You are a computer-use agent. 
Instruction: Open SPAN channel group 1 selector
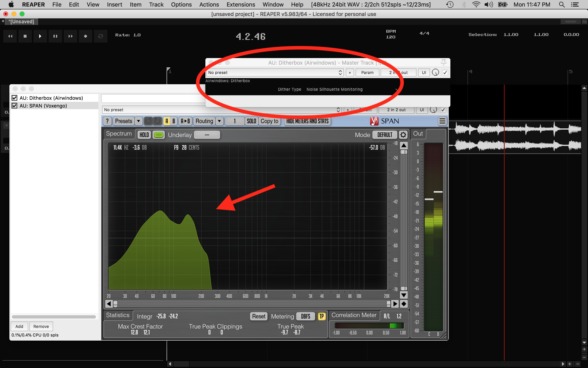point(235,121)
